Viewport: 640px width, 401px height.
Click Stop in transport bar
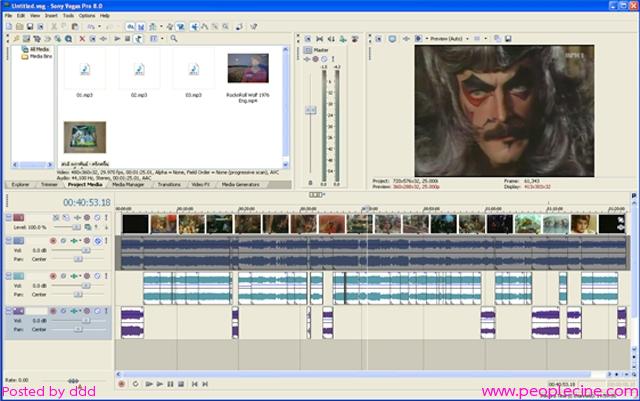[181, 384]
